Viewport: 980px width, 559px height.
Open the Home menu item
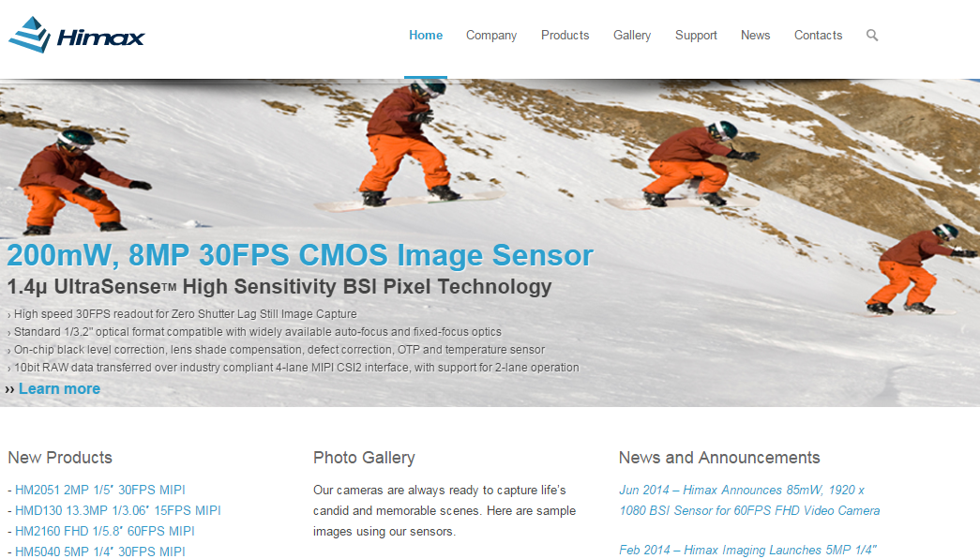pos(426,35)
